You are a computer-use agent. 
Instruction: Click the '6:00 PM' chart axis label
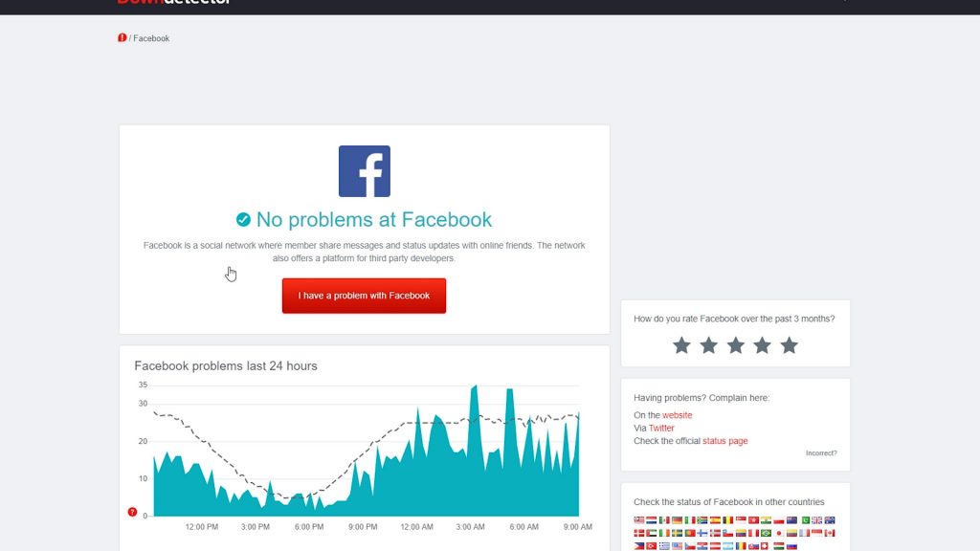click(x=309, y=527)
